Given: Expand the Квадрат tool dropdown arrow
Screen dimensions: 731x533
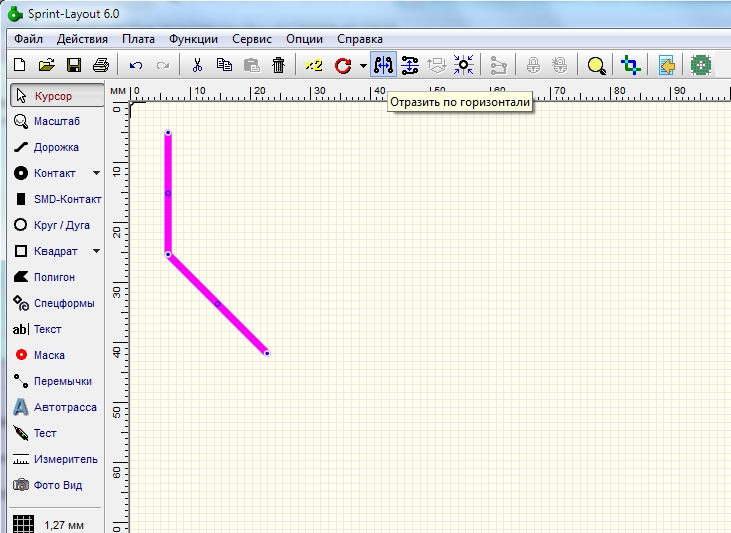Looking at the screenshot, I should click(x=97, y=251).
